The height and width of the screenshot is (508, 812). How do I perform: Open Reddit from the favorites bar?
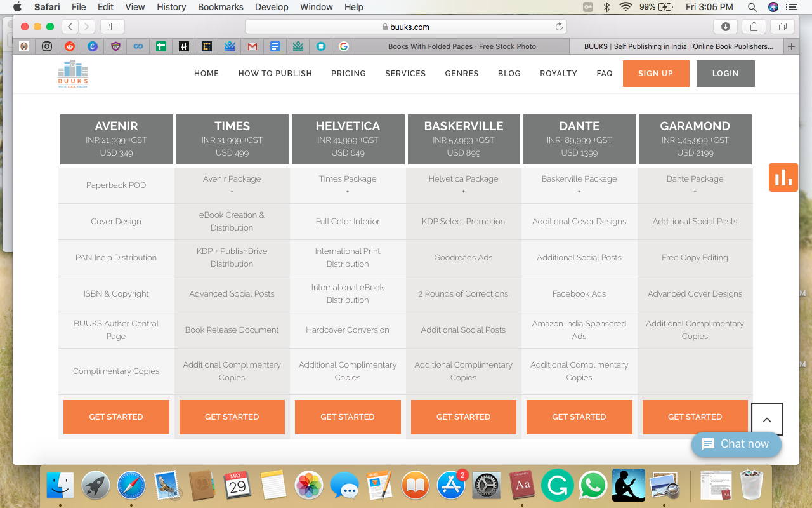point(70,46)
